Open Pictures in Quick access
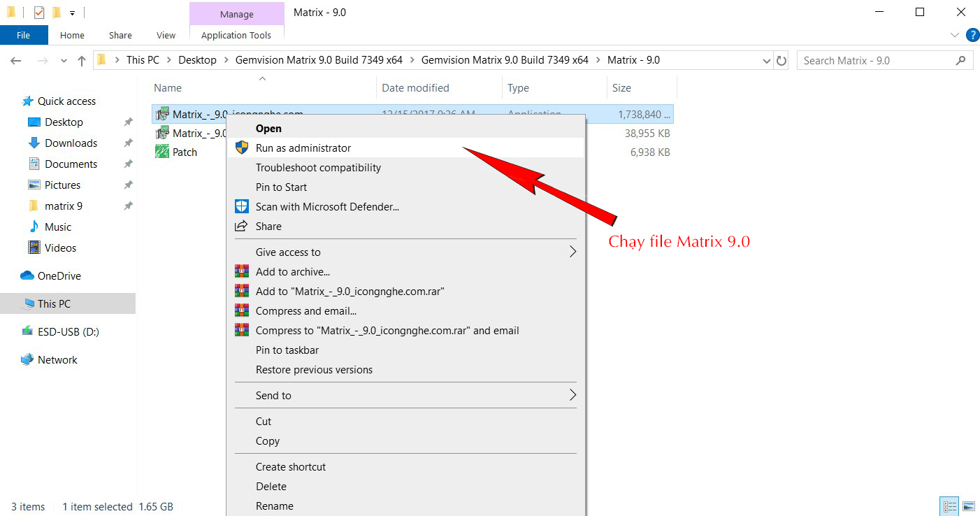Image resolution: width=980 pixels, height=516 pixels. point(62,185)
